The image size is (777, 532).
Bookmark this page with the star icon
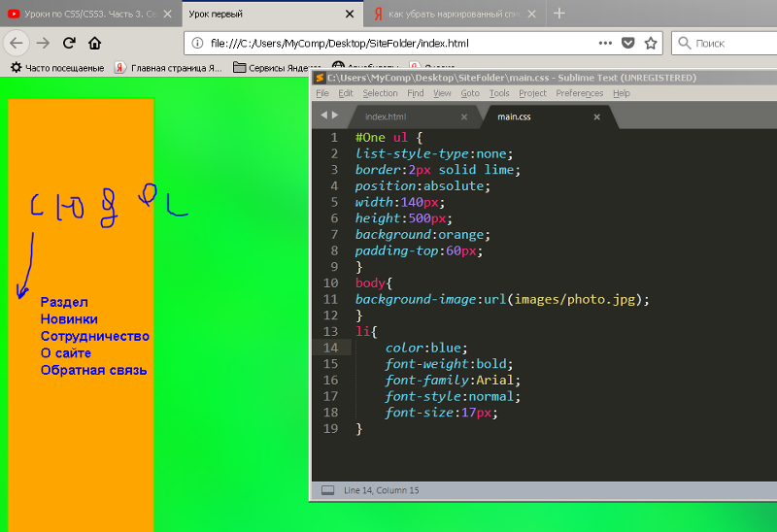point(651,43)
